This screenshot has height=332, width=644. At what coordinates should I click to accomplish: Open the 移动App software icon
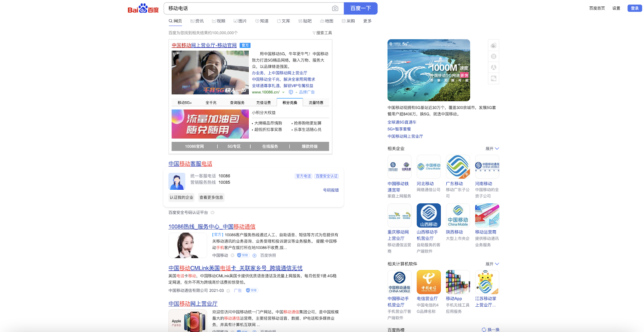click(458, 282)
